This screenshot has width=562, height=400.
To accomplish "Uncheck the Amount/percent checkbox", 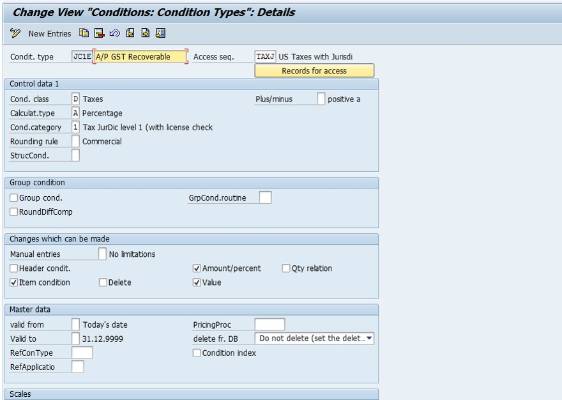I will (x=196, y=268).
